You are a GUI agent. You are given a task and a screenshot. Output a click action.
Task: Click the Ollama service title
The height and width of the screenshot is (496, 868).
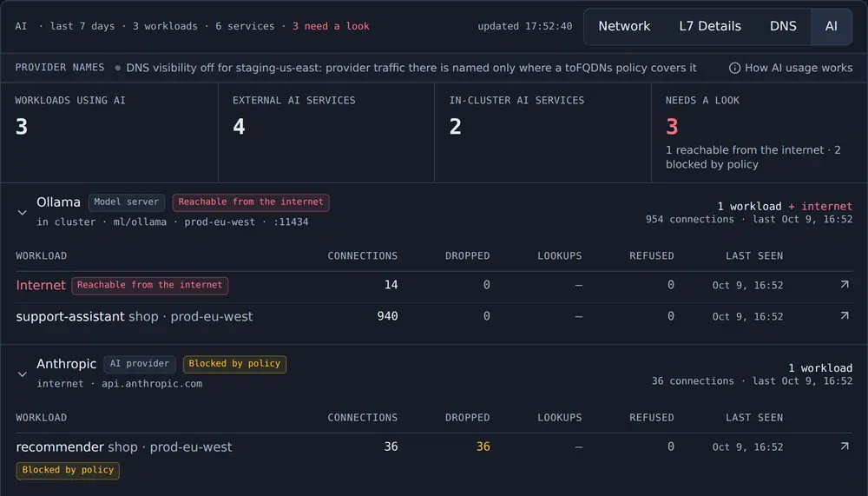[x=59, y=202]
